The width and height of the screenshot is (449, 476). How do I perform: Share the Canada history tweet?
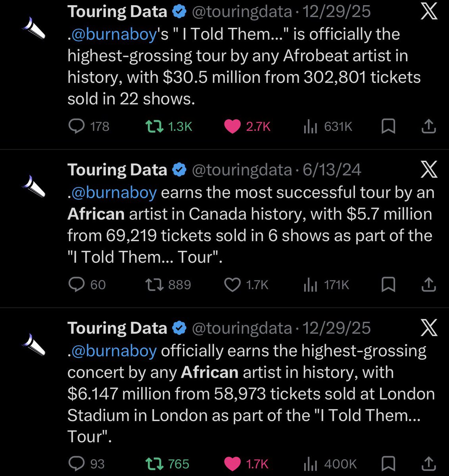(x=428, y=285)
